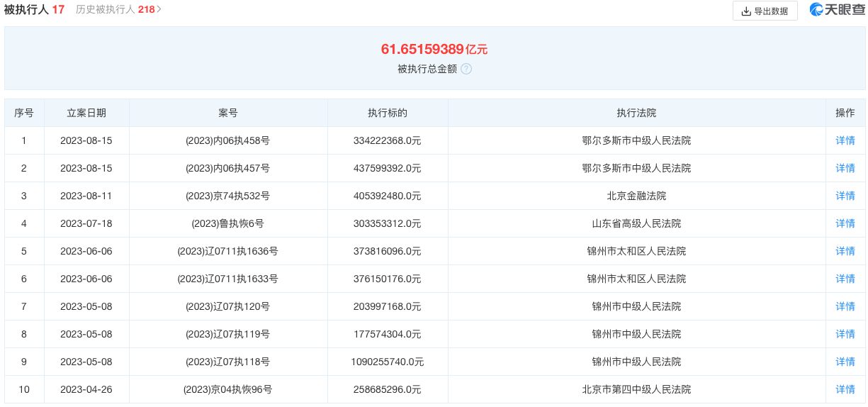Screen dimensions: 868x407
Task: Switch to the 历史被执行人 218 tab
Action: pyautogui.click(x=115, y=10)
